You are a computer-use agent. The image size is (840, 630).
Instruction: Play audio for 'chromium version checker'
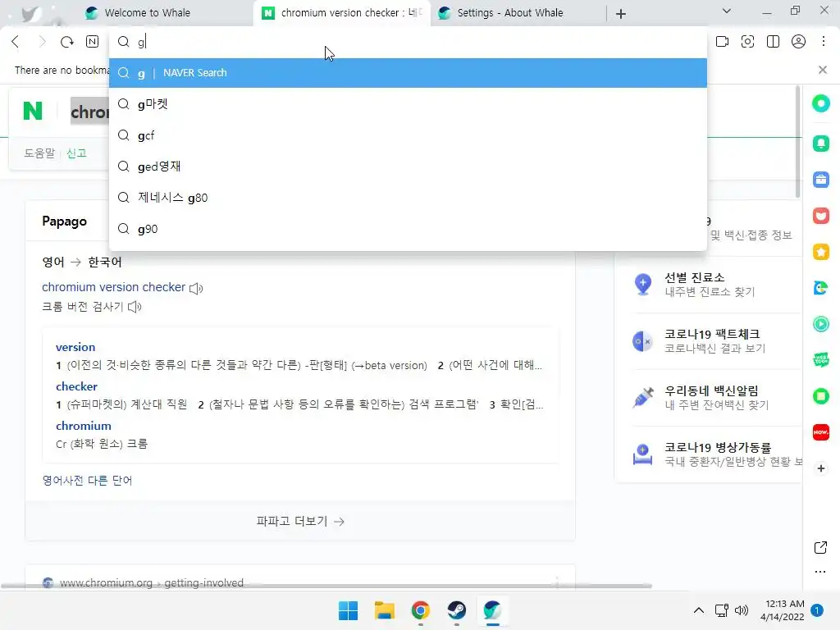[196, 288]
